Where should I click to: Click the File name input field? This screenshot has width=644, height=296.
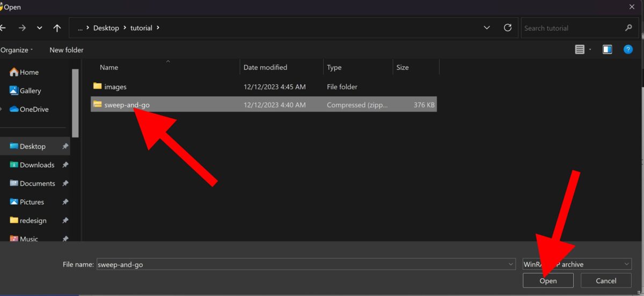pos(301,264)
